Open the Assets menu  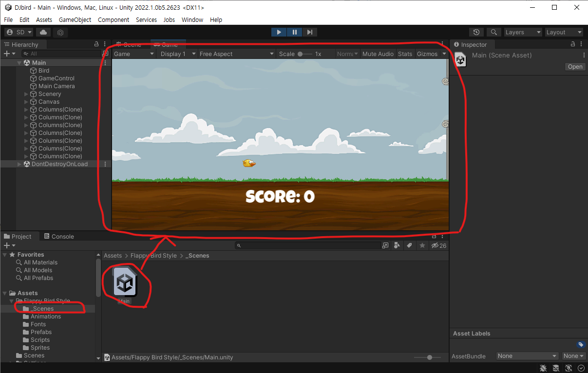pyautogui.click(x=44, y=19)
